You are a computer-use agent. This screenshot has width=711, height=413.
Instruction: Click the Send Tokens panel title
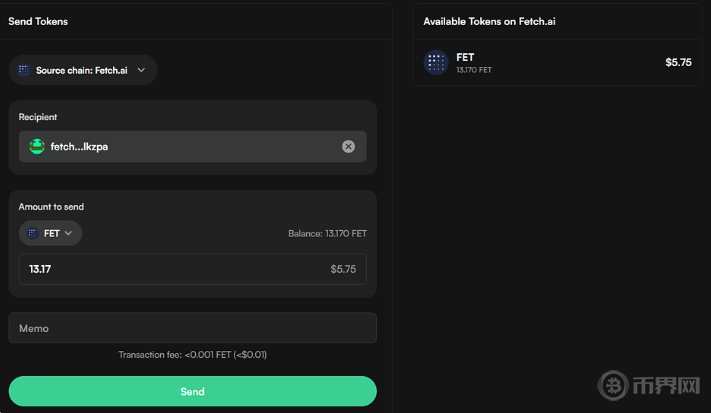38,21
